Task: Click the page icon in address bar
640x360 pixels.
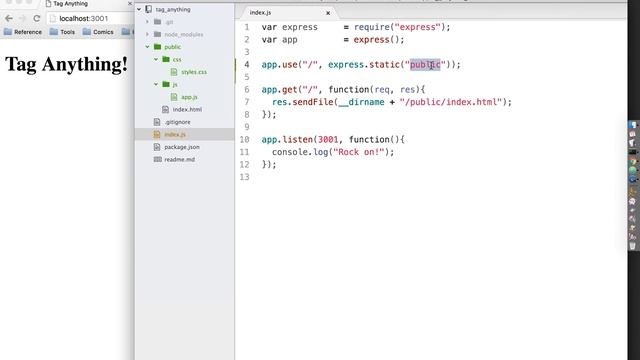Action: (53, 18)
